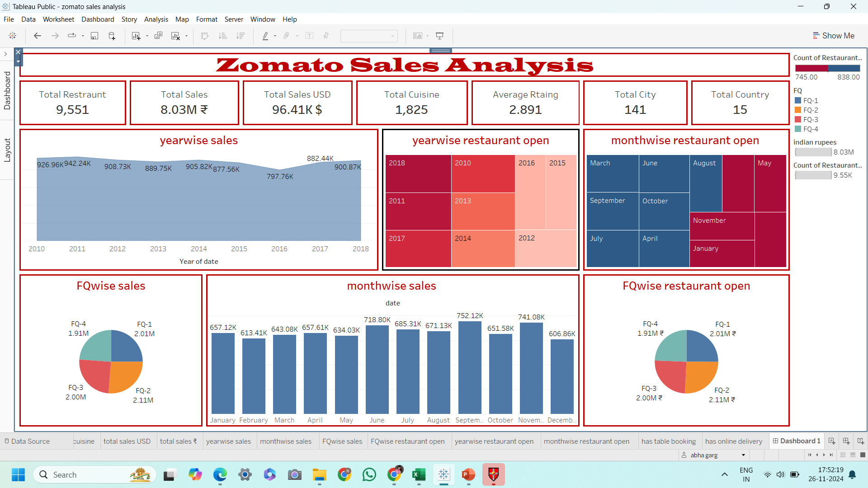The image size is (868, 488).
Task: Open the Show Me panel
Action: click(x=833, y=36)
